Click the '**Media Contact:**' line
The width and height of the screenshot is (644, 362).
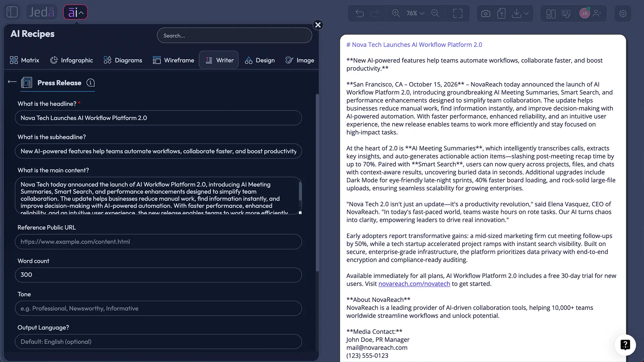[x=374, y=331]
